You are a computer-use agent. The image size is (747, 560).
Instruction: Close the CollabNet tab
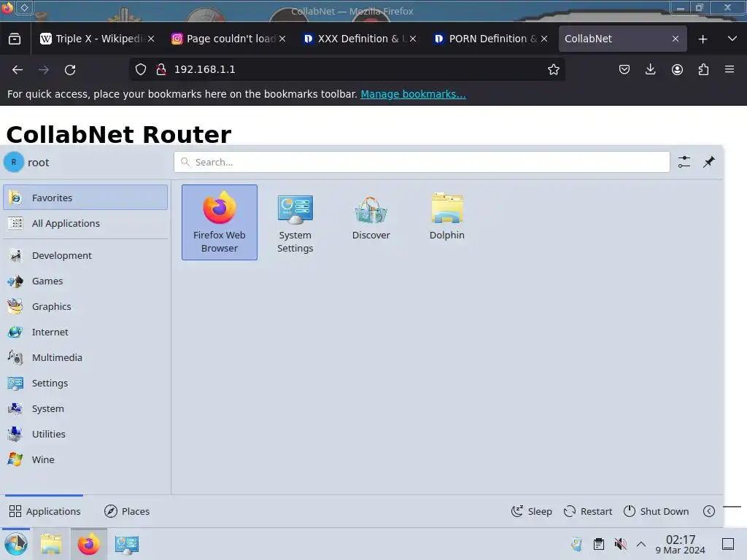tap(676, 39)
